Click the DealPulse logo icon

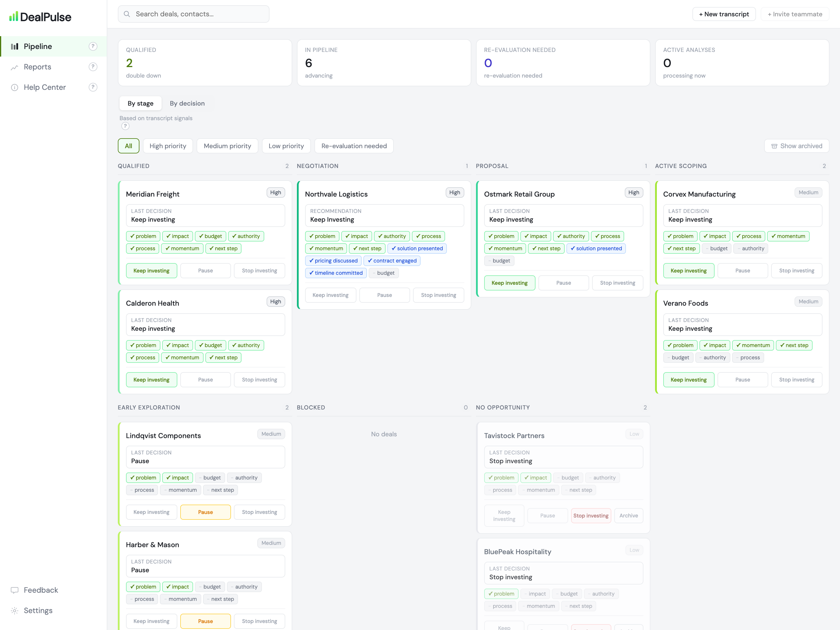coord(14,16)
